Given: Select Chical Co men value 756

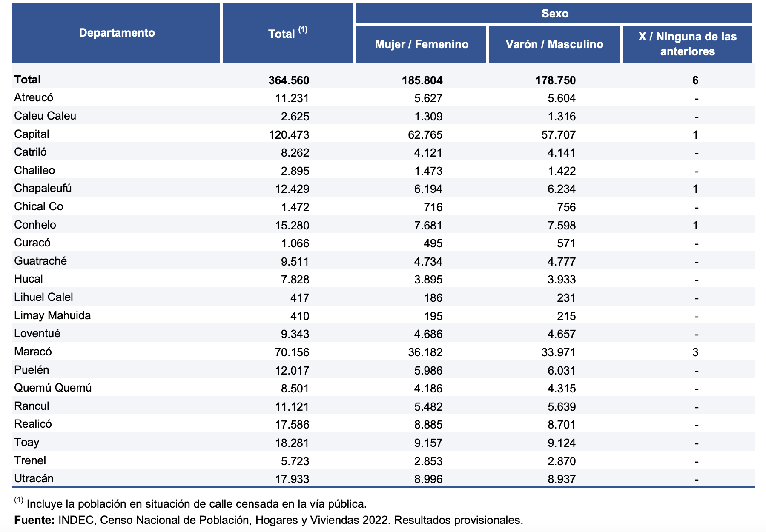Looking at the screenshot, I should [x=566, y=207].
